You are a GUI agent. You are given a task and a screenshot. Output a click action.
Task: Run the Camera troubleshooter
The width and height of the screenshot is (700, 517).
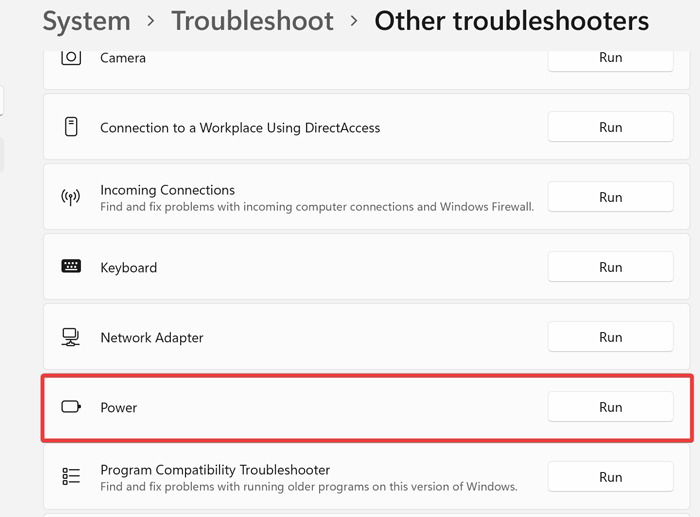pos(610,60)
